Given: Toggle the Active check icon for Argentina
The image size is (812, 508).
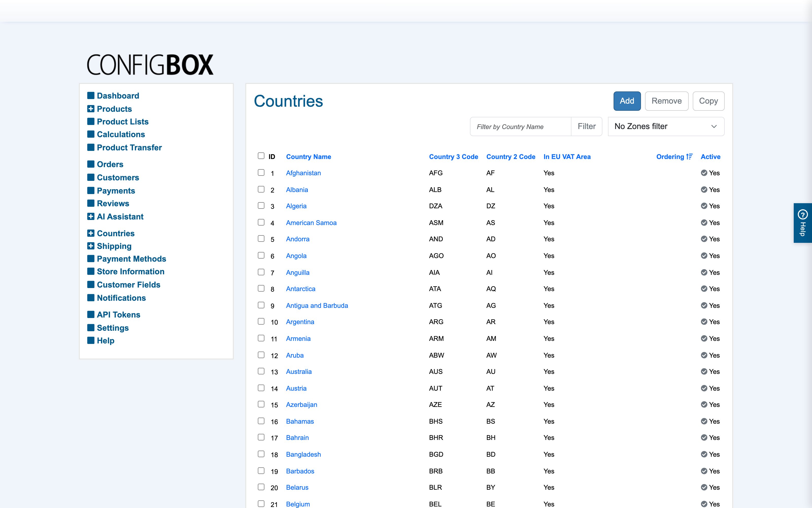Looking at the screenshot, I should coord(704,322).
